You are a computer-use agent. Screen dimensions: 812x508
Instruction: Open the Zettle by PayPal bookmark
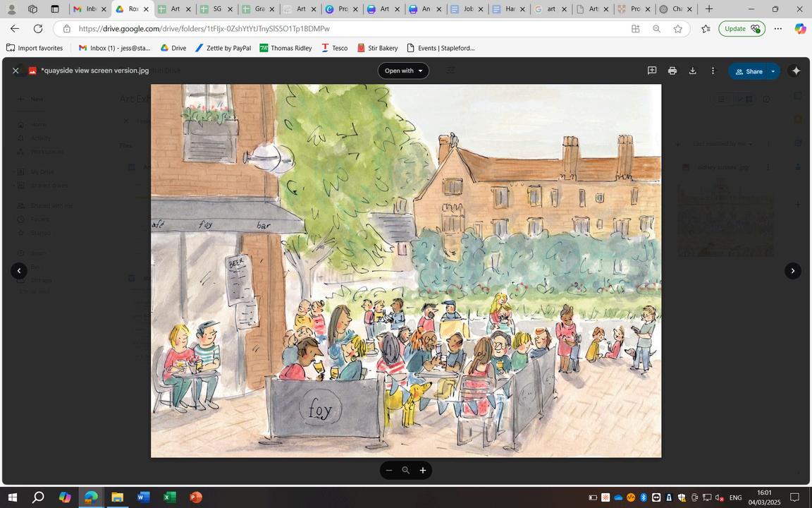(223, 48)
